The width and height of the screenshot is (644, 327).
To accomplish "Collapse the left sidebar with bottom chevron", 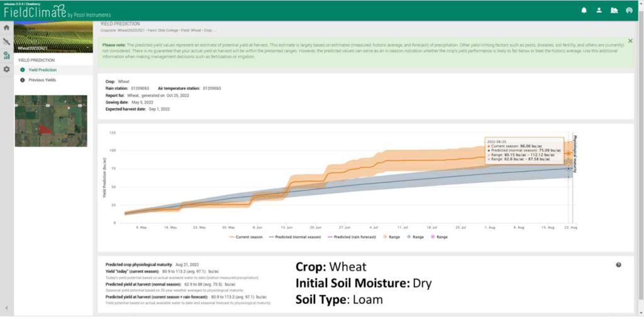I will pyautogui.click(x=6, y=308).
